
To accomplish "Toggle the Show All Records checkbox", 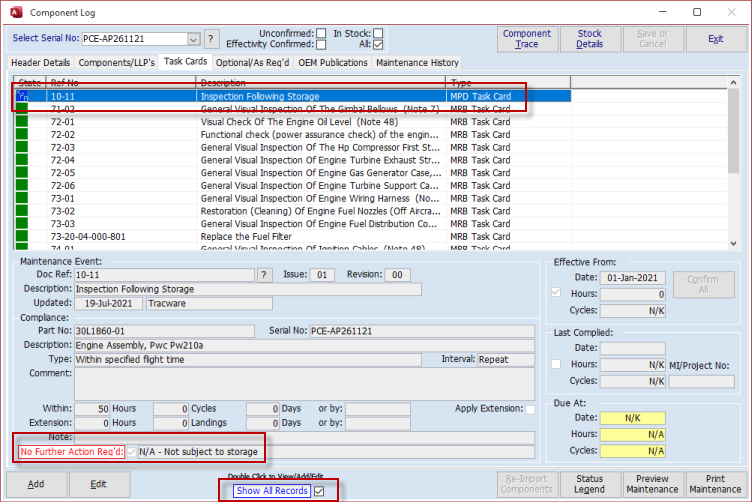I will 319,491.
